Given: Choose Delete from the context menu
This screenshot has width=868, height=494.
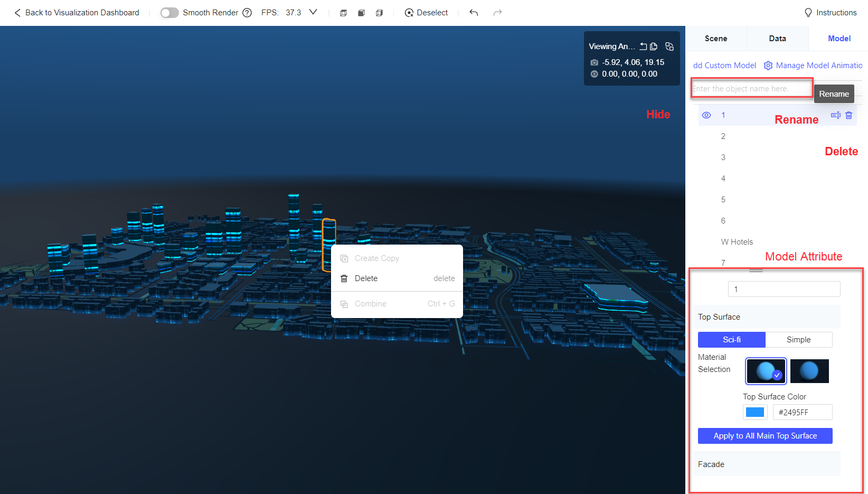Looking at the screenshot, I should (366, 278).
